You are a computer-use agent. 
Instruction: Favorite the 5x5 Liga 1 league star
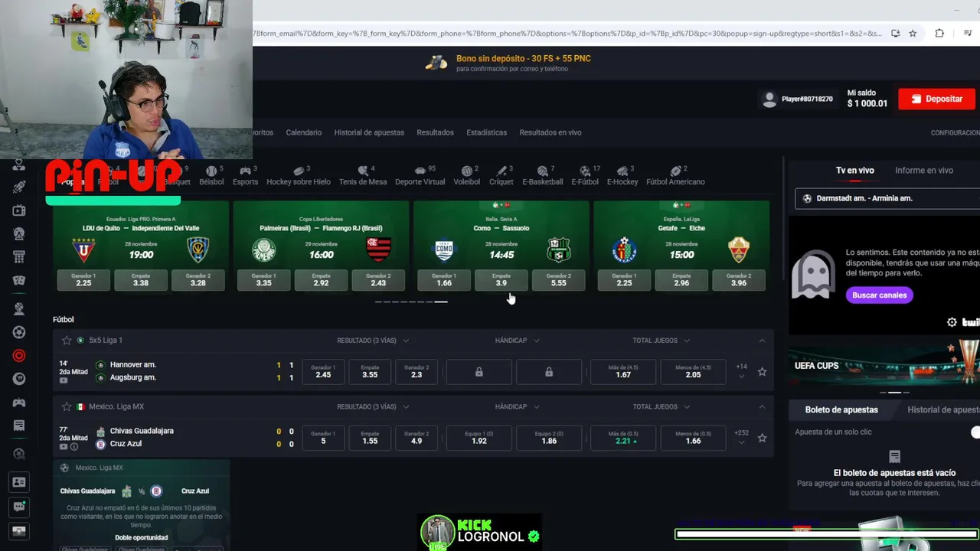(67, 340)
